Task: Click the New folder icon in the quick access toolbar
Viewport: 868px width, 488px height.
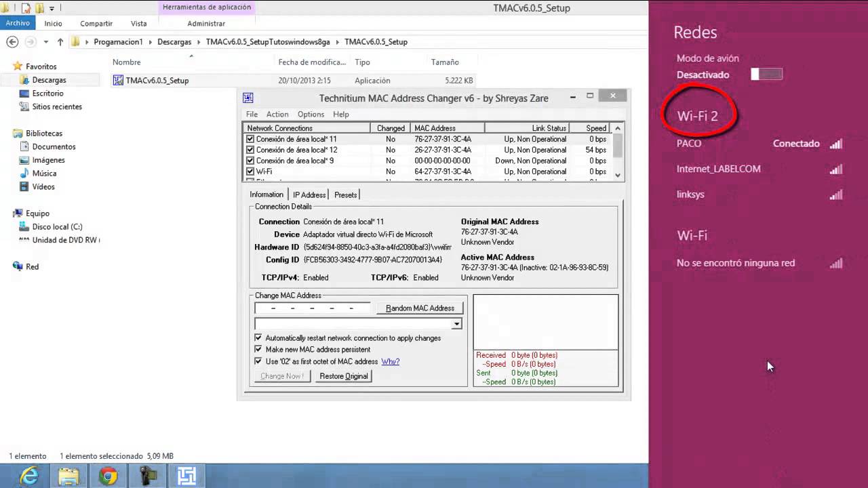Action: point(39,8)
